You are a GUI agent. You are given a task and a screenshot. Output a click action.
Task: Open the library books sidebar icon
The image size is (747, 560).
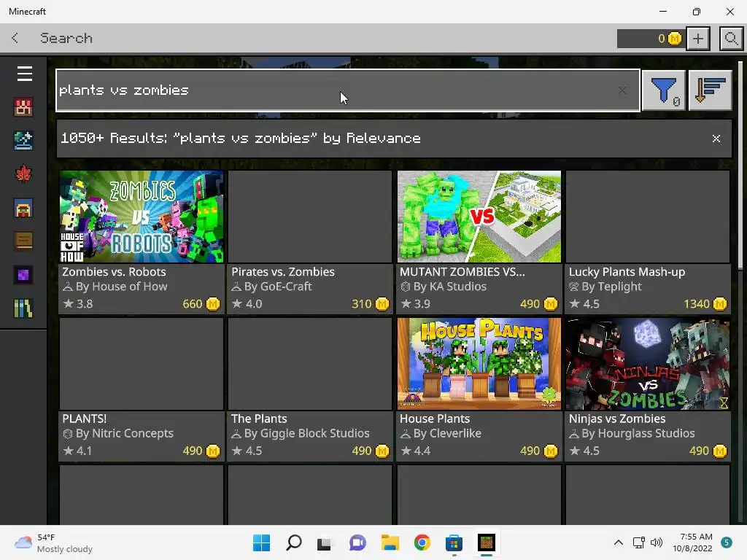[x=23, y=308]
